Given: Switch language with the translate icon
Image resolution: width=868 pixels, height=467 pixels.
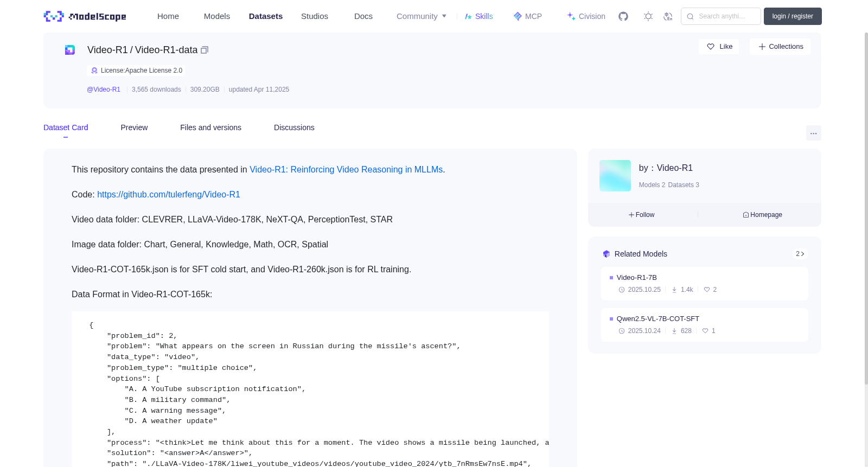Looking at the screenshot, I should pyautogui.click(x=668, y=16).
